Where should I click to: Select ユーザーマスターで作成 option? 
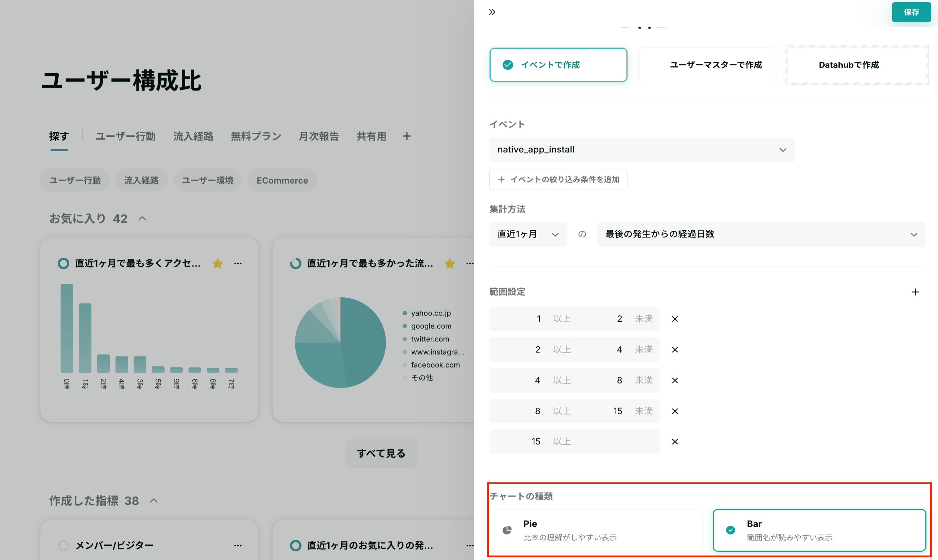coord(707,65)
